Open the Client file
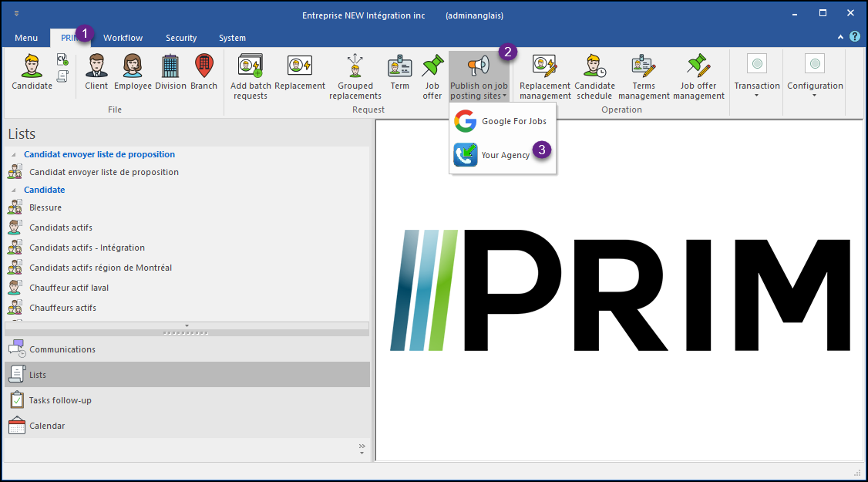This screenshot has height=482, width=868. pos(96,72)
